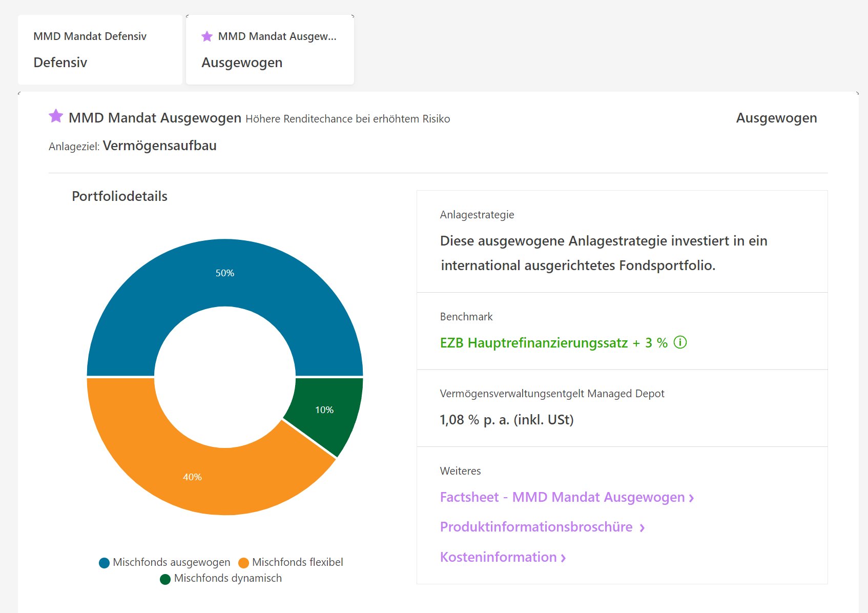Toggle the Mischfonds ausgewogen legend label
The width and height of the screenshot is (868, 613).
click(171, 562)
